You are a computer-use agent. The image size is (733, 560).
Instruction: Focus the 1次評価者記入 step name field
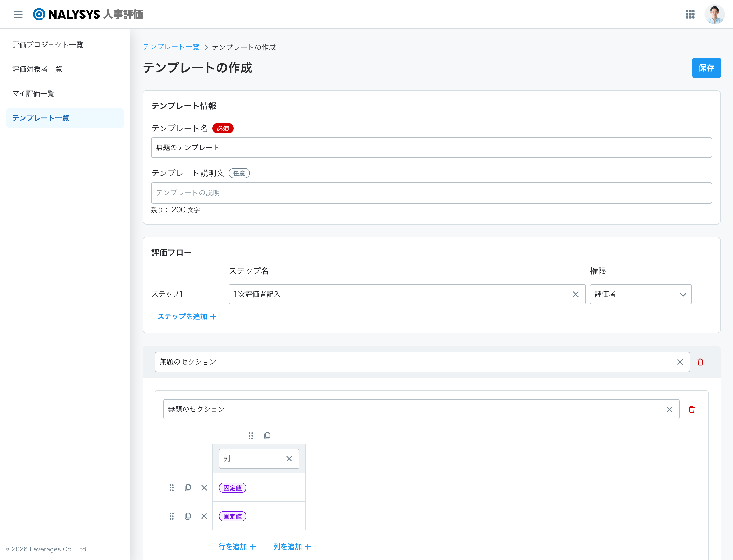[407, 294]
